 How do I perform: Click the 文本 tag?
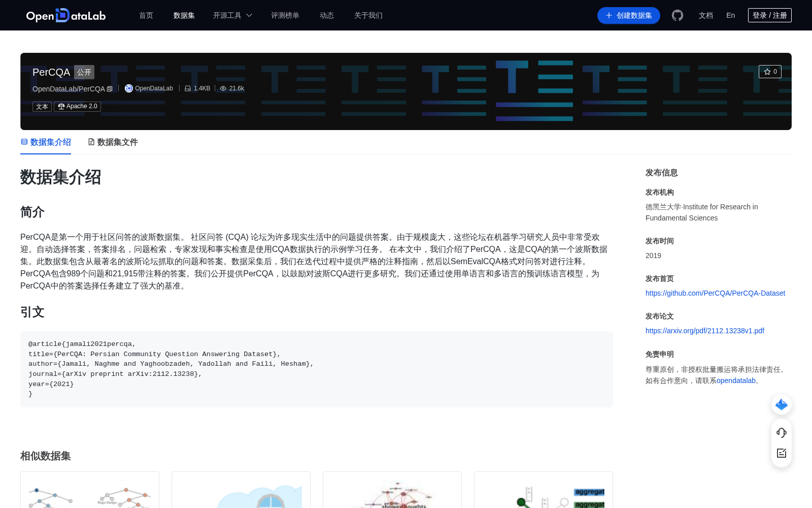[42, 107]
